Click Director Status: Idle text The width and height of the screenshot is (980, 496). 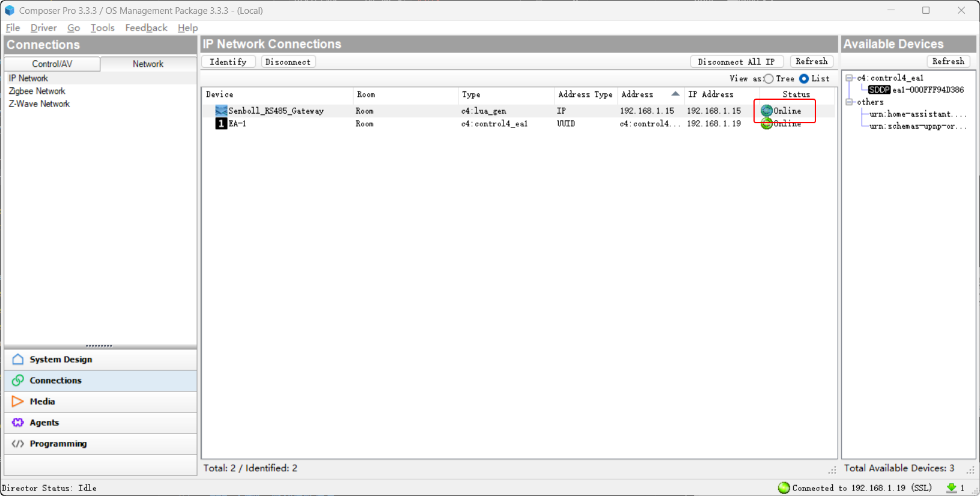pos(49,488)
